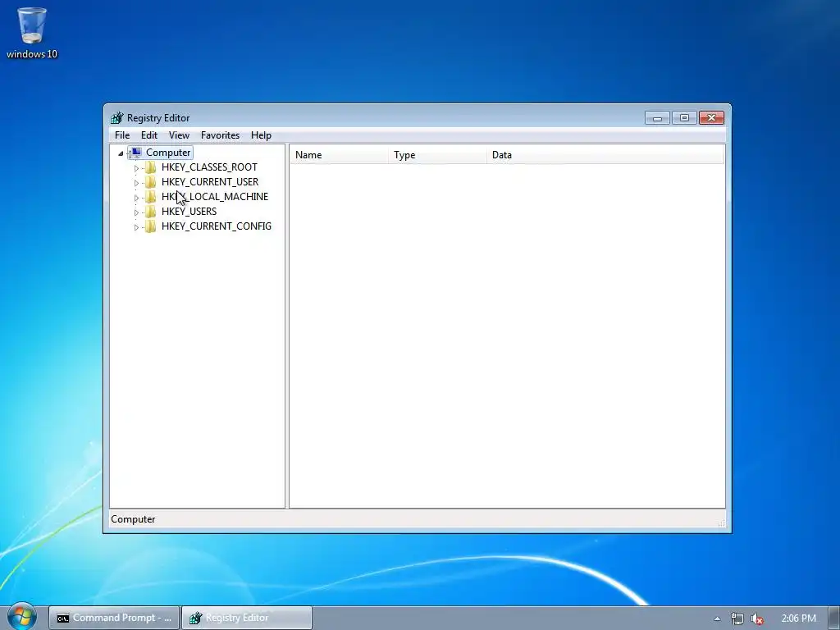Switch to Command Prompt taskbar button
This screenshot has width=840, height=630.
click(113, 618)
